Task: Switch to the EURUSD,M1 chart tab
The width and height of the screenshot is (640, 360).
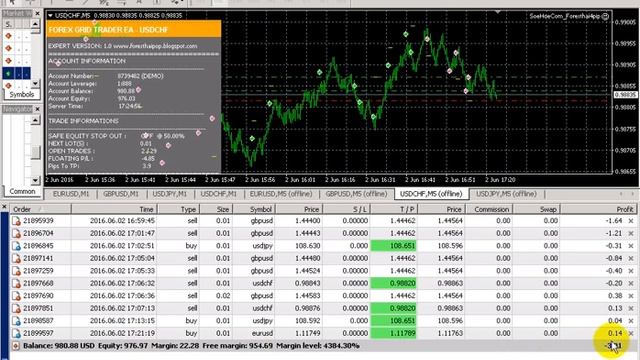Action: (x=71, y=194)
